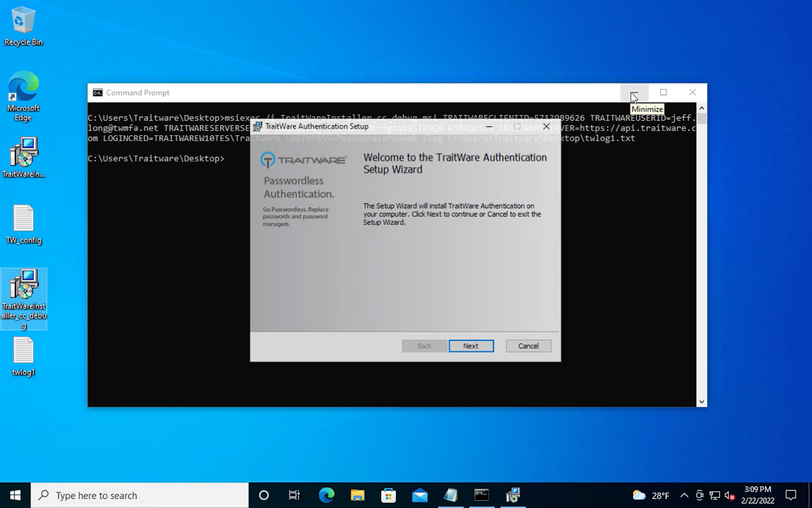Switch to the installer taskbar icon
The width and height of the screenshot is (812, 508).
point(513,495)
